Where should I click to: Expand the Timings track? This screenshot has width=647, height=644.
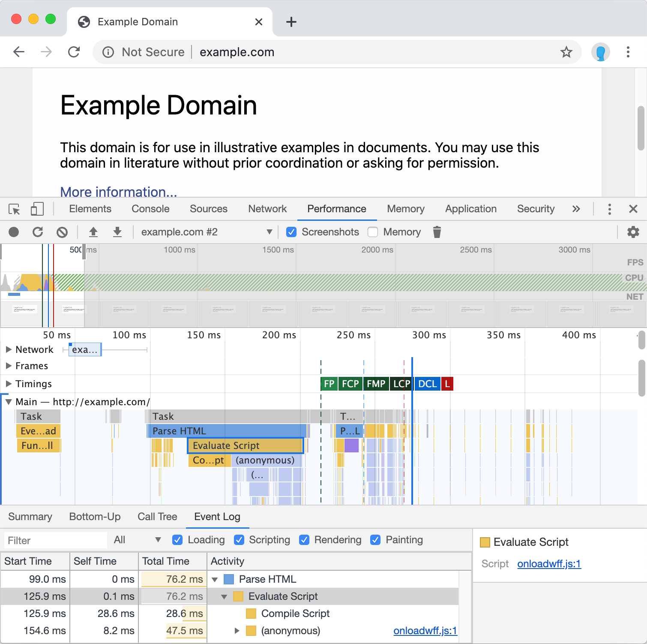[8, 384]
